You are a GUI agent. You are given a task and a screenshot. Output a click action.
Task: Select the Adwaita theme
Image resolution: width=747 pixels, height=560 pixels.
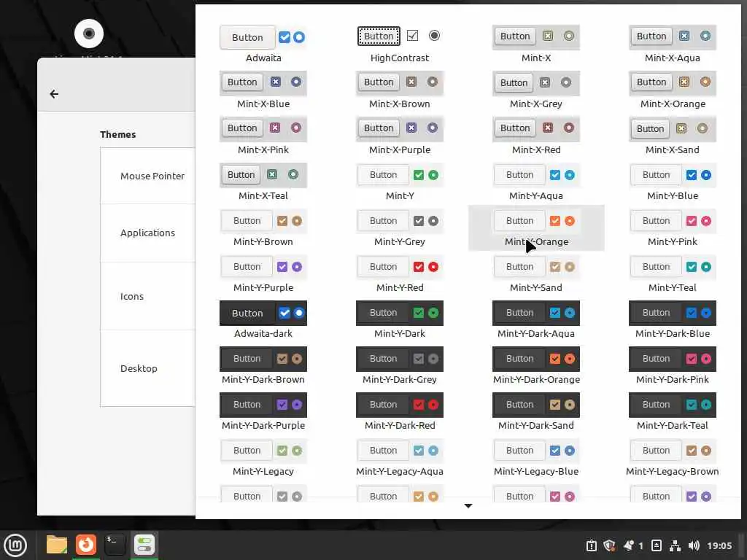pyautogui.click(x=263, y=44)
